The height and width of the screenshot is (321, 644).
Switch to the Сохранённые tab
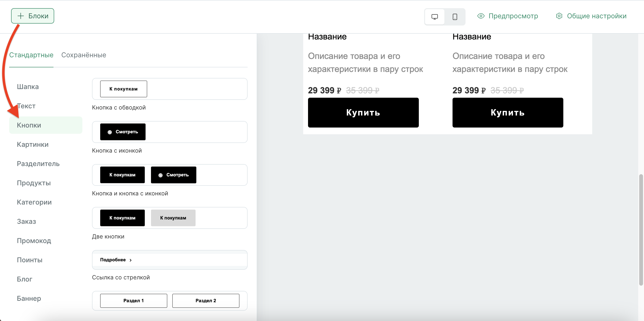pyautogui.click(x=84, y=55)
